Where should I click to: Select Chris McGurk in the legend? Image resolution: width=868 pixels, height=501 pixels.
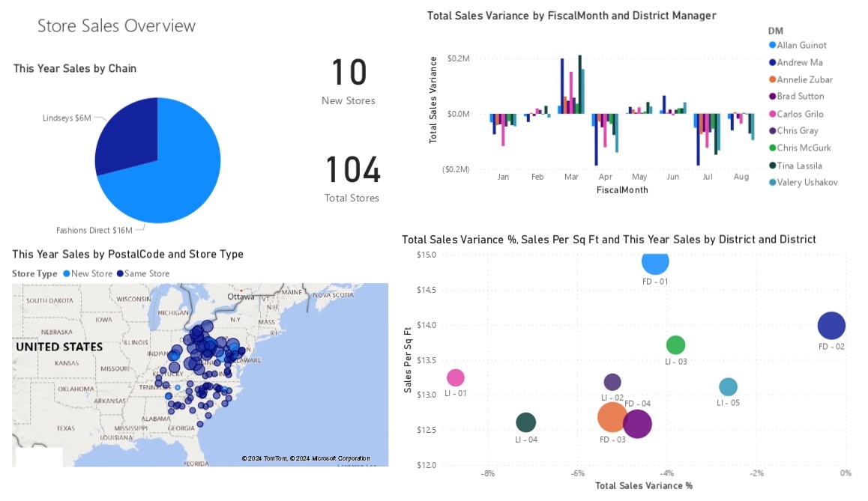click(x=801, y=148)
